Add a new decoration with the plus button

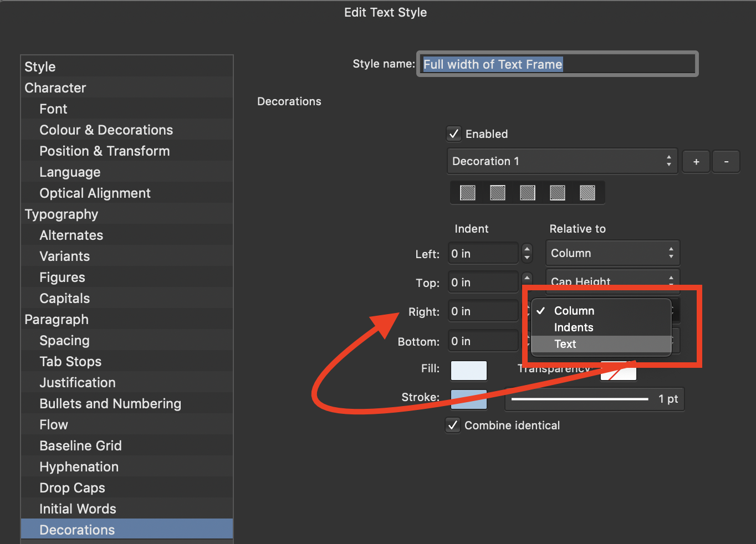click(x=696, y=161)
